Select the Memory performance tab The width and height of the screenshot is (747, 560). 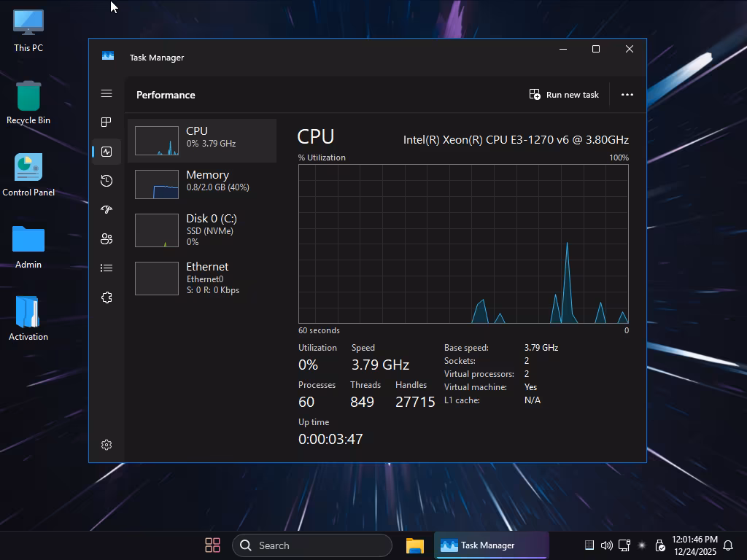(202, 184)
